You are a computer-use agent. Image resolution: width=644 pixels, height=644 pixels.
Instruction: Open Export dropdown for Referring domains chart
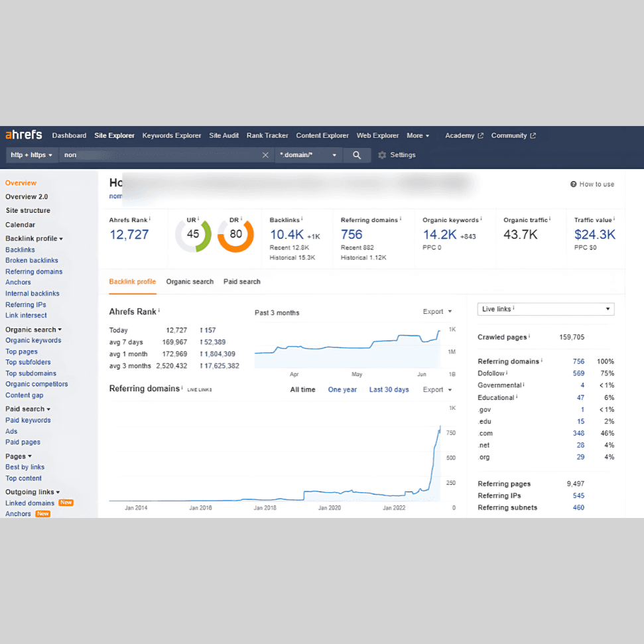(437, 389)
